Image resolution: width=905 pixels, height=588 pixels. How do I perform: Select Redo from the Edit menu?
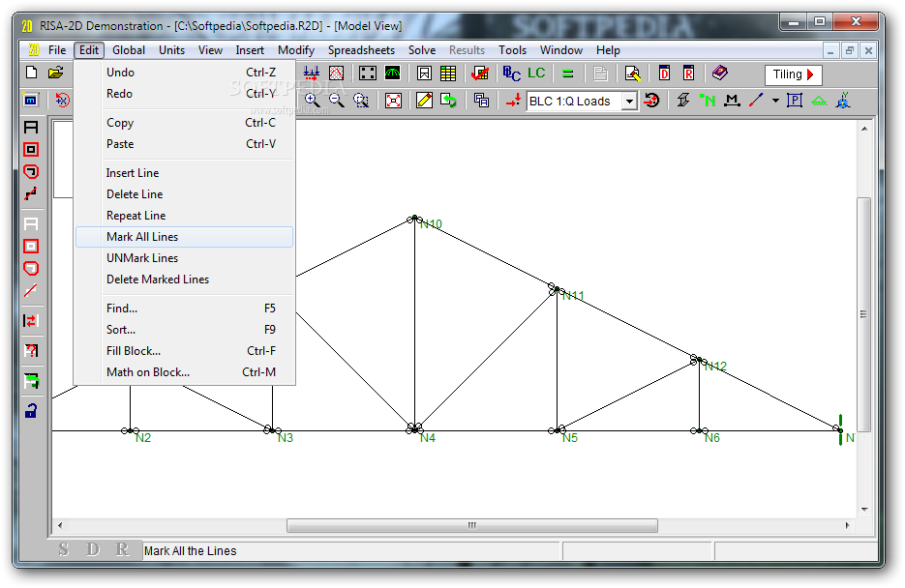184,94
